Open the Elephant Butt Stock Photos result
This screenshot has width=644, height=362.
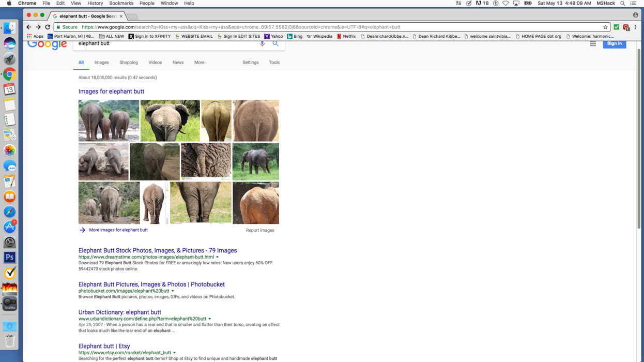pos(158,251)
